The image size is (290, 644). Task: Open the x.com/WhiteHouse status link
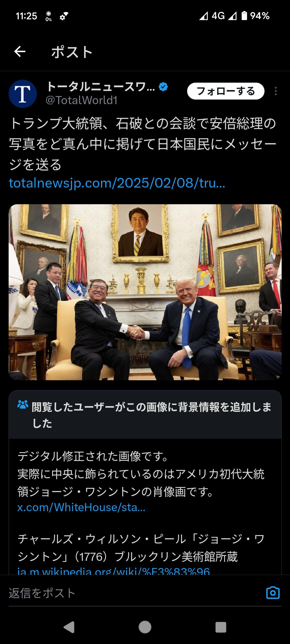[x=81, y=507]
